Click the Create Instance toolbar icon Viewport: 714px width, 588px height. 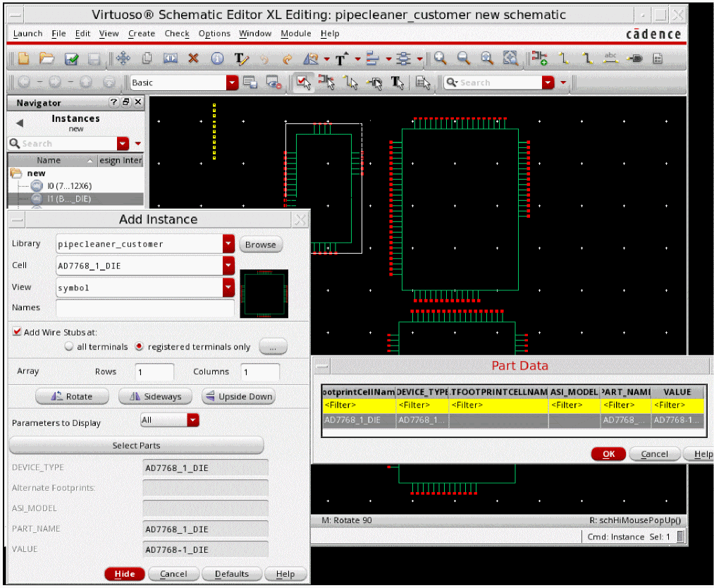539,59
